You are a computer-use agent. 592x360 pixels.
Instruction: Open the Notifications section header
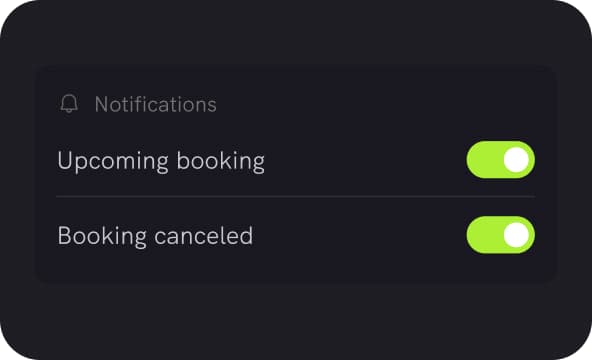(138, 104)
